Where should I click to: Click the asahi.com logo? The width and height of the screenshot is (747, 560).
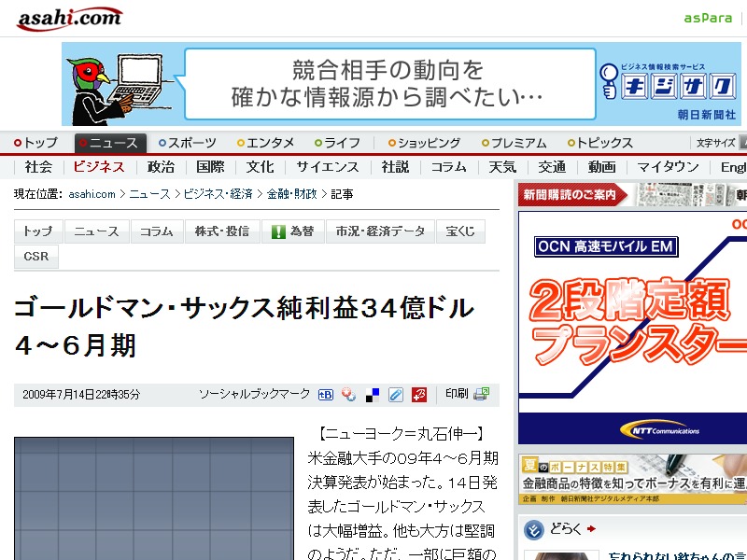(x=69, y=19)
